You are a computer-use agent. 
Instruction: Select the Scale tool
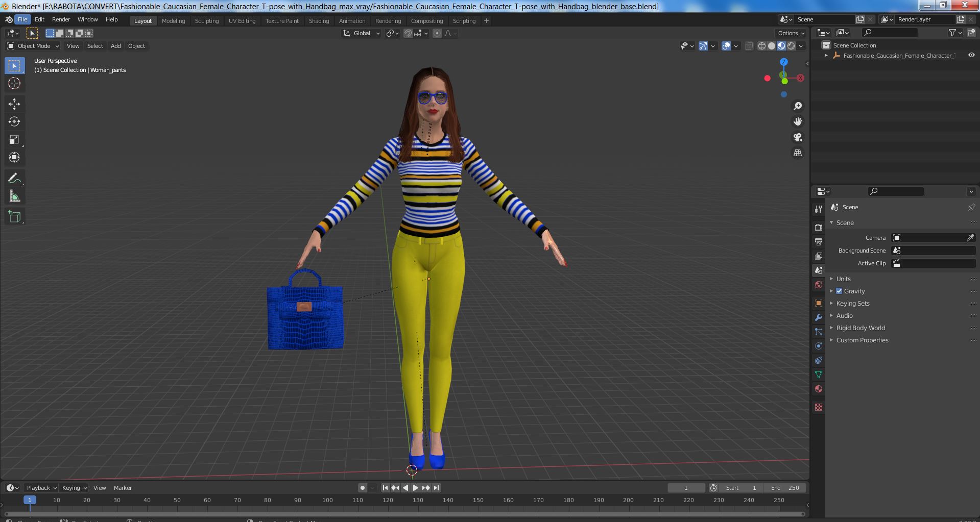pyautogui.click(x=14, y=140)
